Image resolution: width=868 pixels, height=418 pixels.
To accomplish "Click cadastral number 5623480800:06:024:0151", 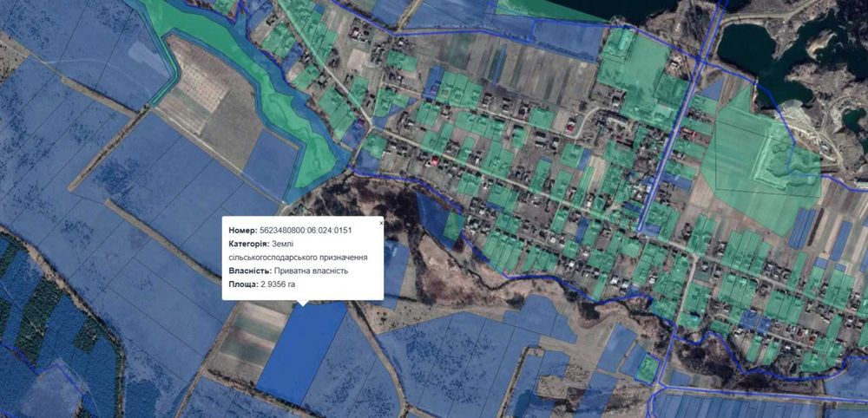I will click(x=306, y=230).
